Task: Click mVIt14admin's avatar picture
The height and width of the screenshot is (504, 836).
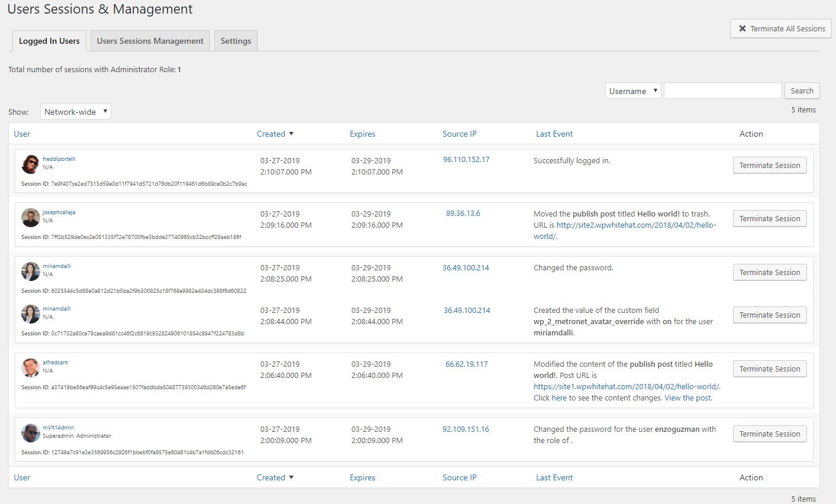Action: point(31,433)
